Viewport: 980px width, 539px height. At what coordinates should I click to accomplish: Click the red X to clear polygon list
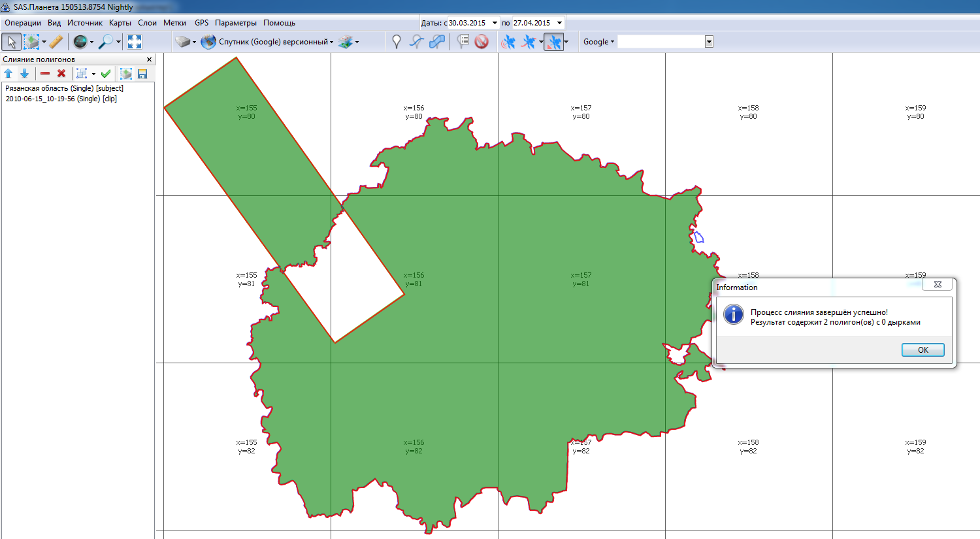(x=61, y=74)
